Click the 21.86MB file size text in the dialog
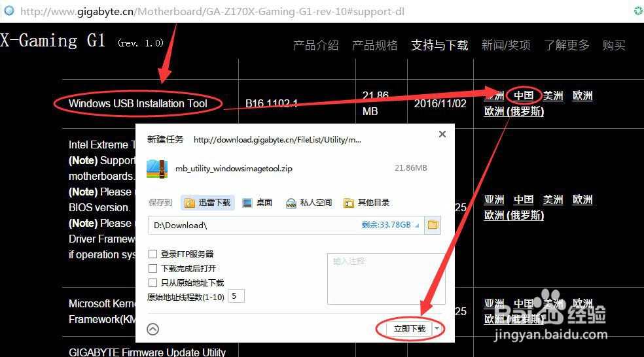Screen dimensions: 644x357 [x=411, y=168]
